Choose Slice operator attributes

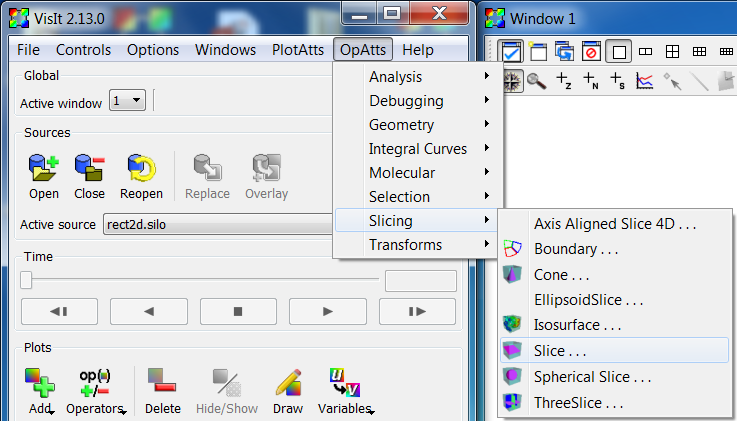coord(615,350)
